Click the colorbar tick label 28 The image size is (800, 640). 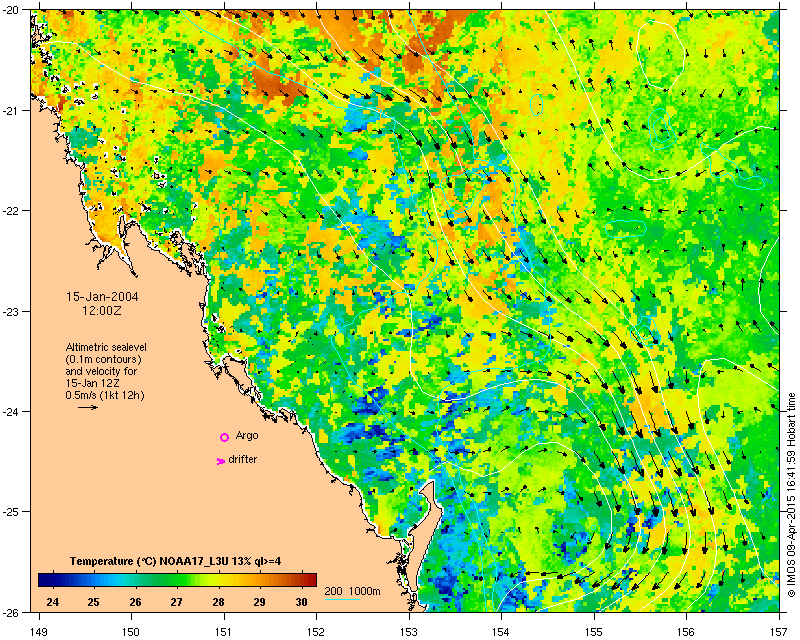218,602
